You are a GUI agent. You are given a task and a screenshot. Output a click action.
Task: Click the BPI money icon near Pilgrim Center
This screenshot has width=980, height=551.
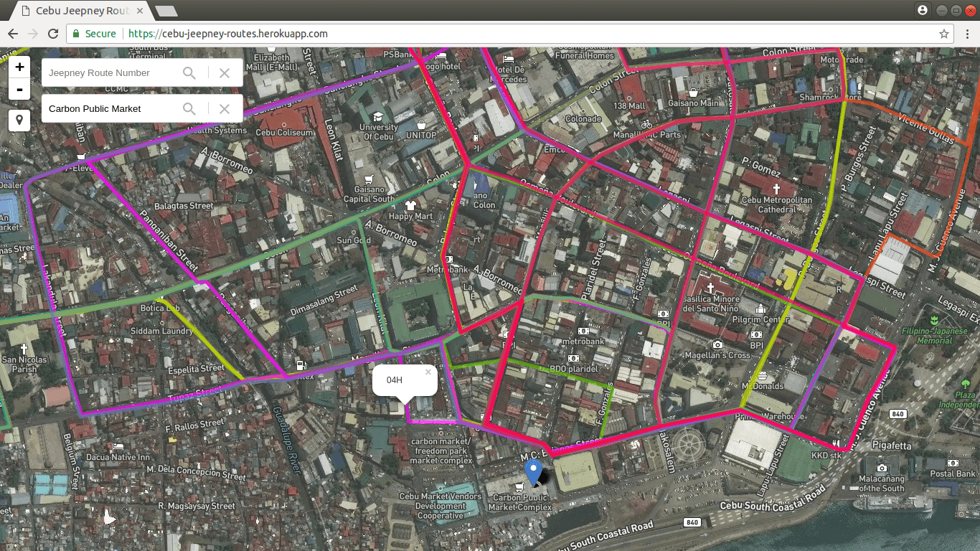(x=755, y=334)
